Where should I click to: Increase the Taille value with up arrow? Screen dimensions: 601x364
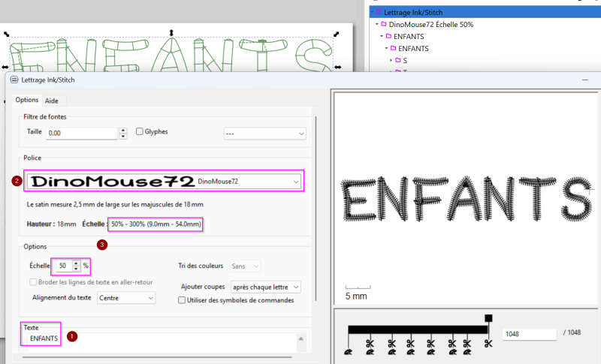[x=122, y=131]
